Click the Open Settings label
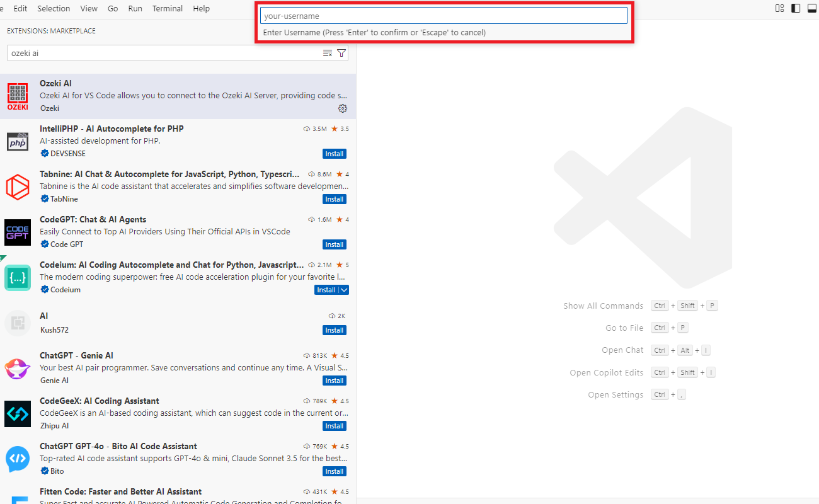The height and width of the screenshot is (504, 819). coord(616,394)
